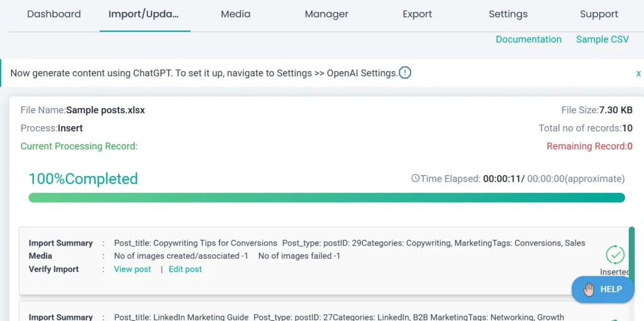Open the Documentation link
644x321 pixels.
[x=528, y=39]
